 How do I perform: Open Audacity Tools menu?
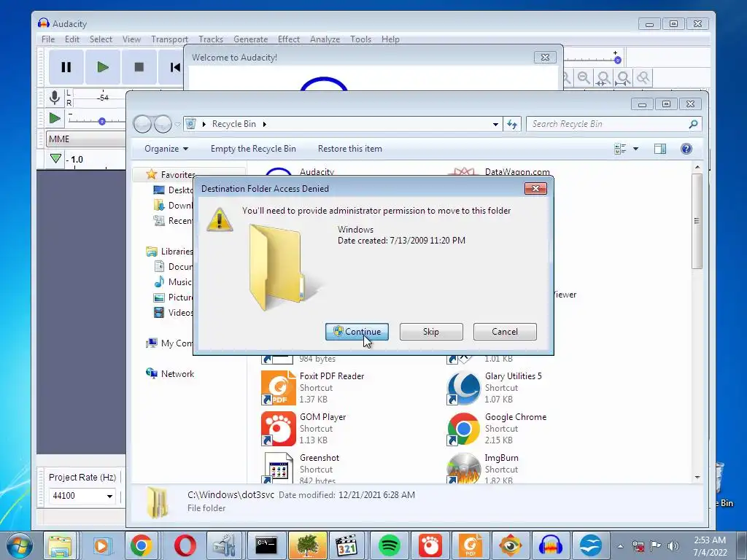360,39
